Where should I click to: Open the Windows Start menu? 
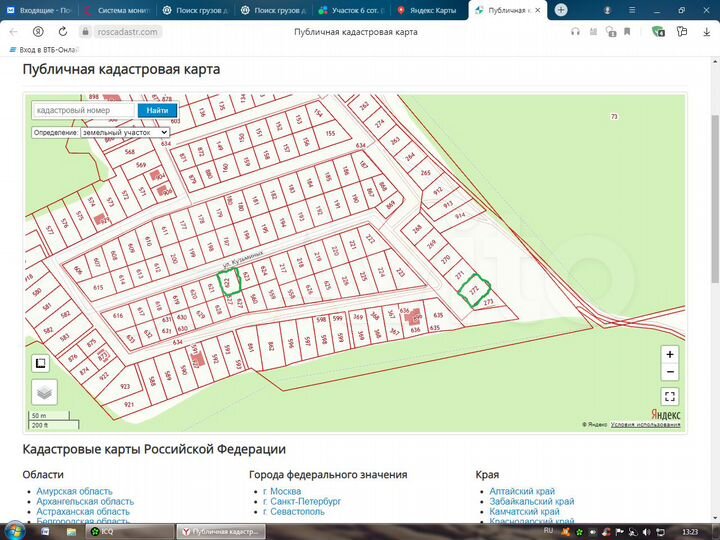pos(14,531)
